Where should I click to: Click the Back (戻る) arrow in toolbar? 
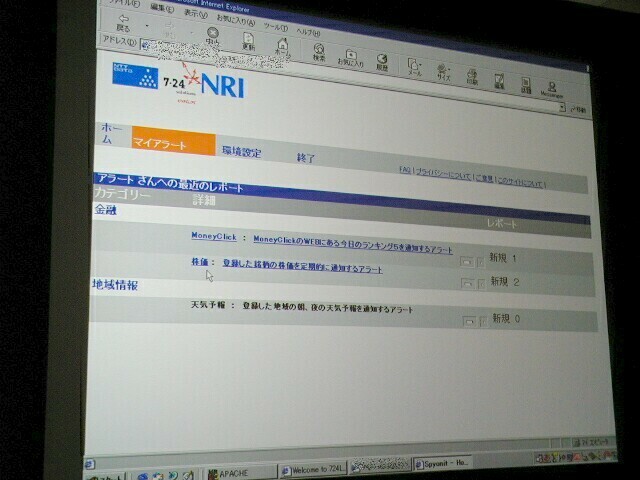(123, 20)
